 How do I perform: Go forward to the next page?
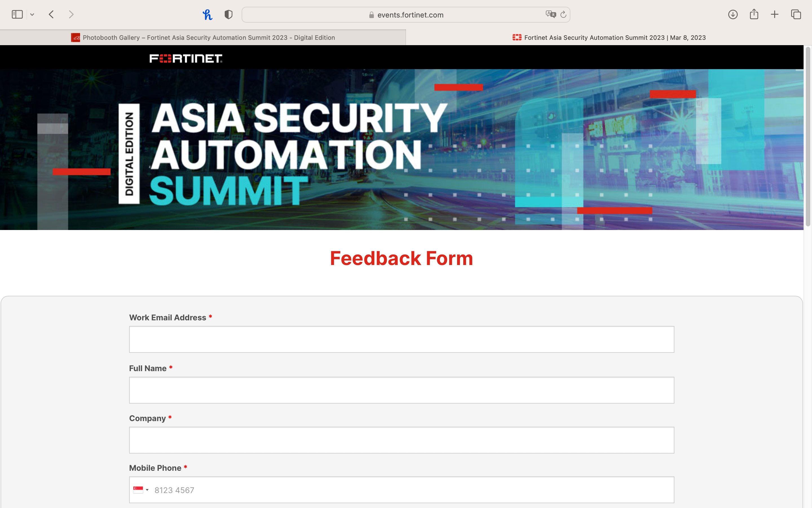[x=71, y=14]
